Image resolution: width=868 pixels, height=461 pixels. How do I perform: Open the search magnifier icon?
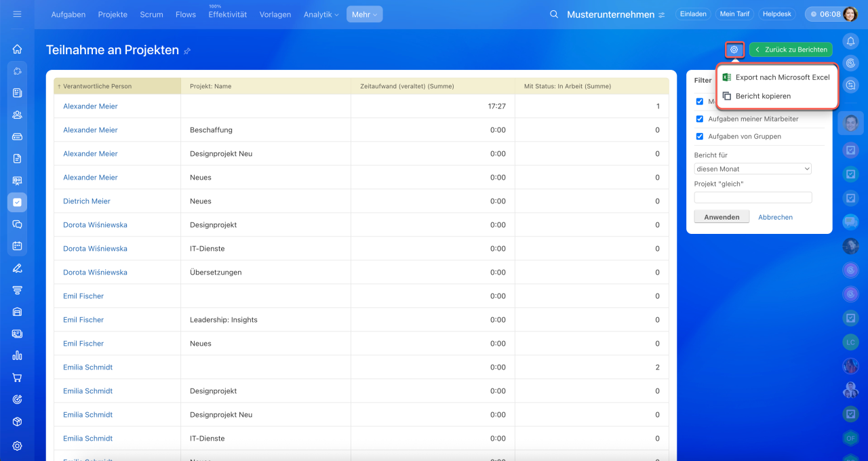554,14
